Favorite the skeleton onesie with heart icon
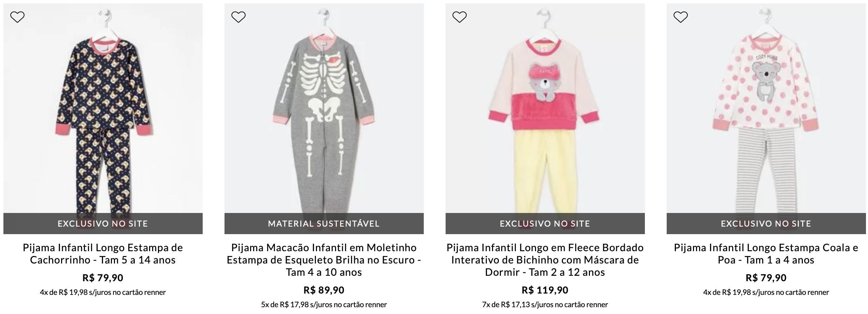Image resolution: width=868 pixels, height=314 pixels. pos(238,17)
